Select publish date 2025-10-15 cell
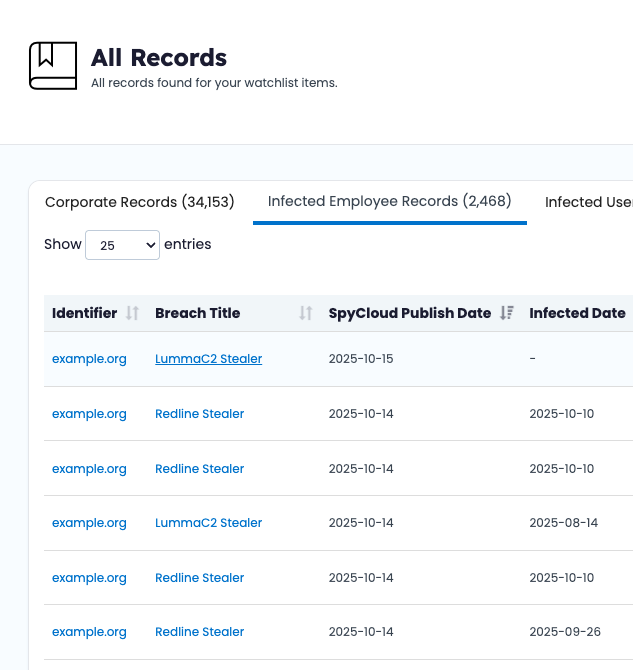The width and height of the screenshot is (633, 670). tap(361, 359)
